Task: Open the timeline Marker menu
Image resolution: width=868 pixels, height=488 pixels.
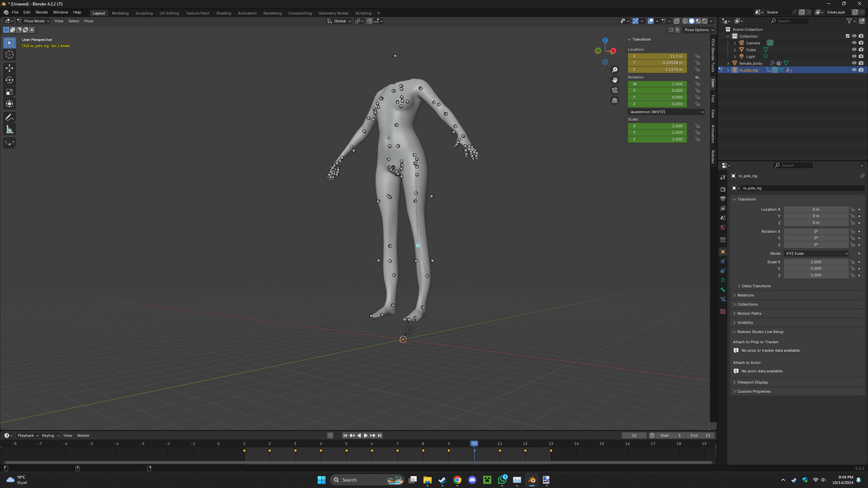Action: click(83, 436)
